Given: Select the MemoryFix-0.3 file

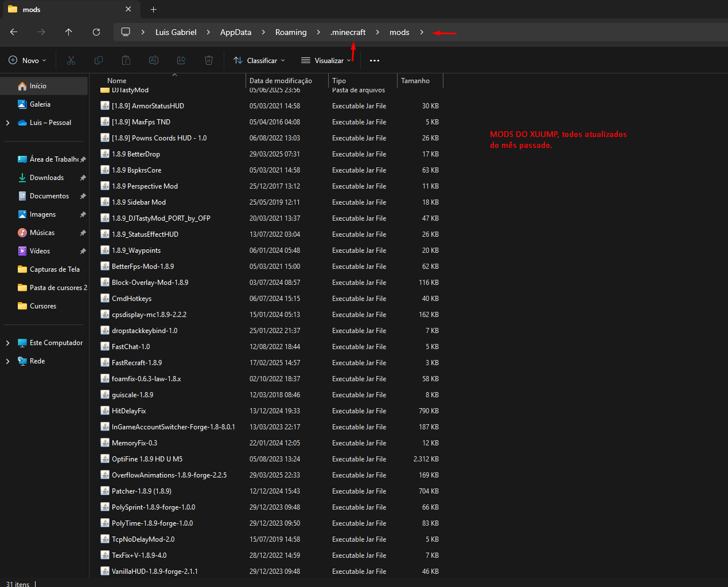Looking at the screenshot, I should 270,443.
